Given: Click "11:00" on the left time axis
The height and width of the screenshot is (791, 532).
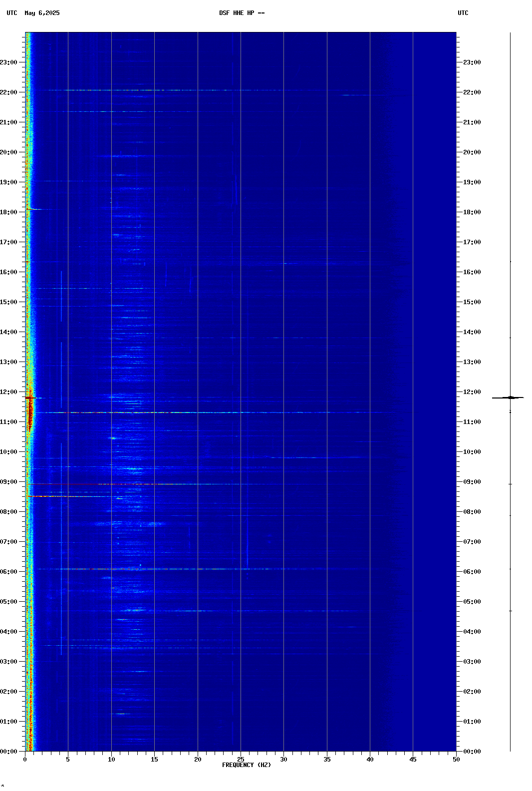Looking at the screenshot, I should [x=8, y=422].
